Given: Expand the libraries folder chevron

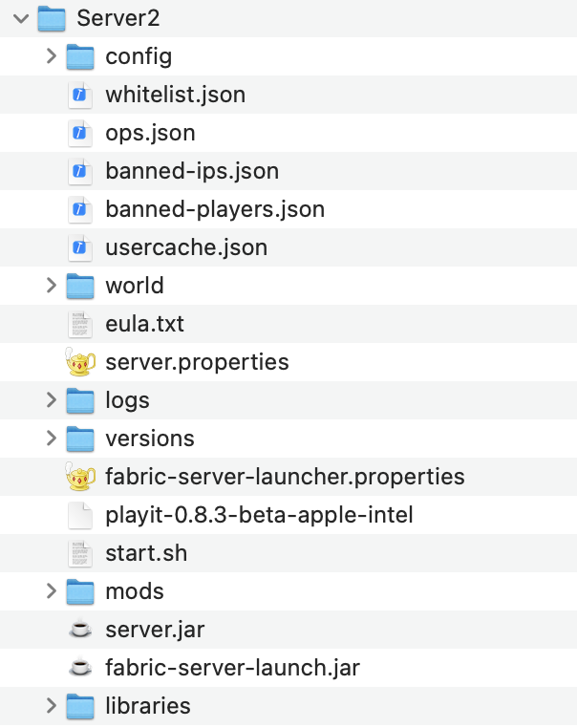Looking at the screenshot, I should (x=52, y=705).
